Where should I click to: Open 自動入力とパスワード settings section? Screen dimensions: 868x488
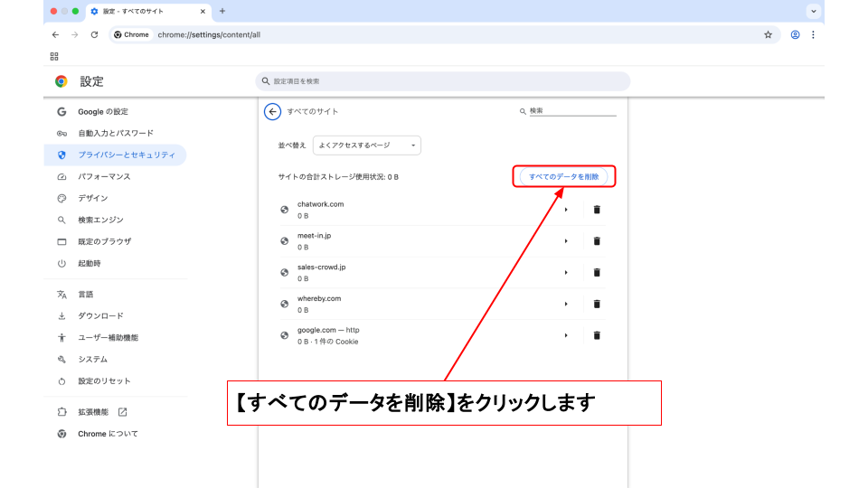pyautogui.click(x=115, y=133)
